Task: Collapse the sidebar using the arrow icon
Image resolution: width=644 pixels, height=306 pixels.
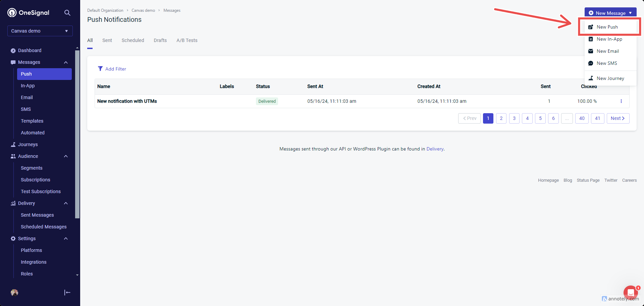Action: click(x=67, y=293)
